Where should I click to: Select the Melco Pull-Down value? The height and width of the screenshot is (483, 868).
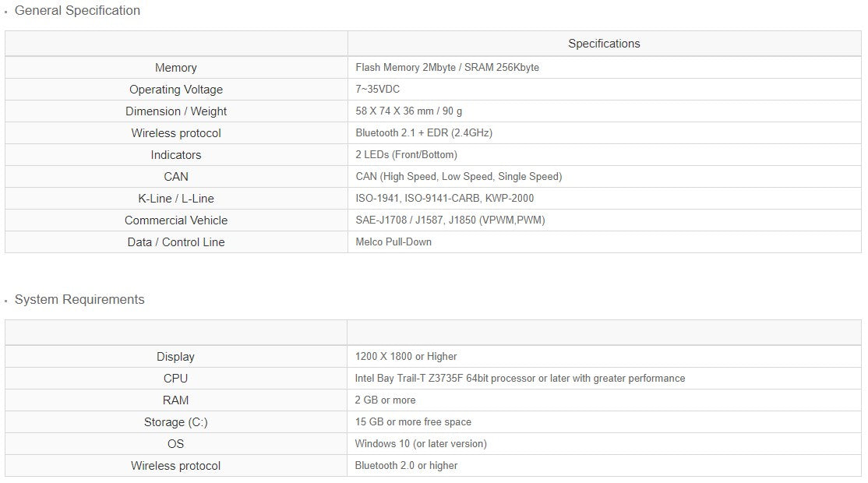click(x=393, y=242)
